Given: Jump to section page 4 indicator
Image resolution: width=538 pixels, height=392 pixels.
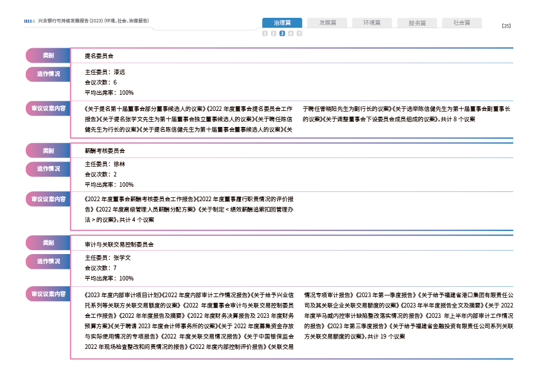Looking at the screenshot, I should tap(291, 34).
